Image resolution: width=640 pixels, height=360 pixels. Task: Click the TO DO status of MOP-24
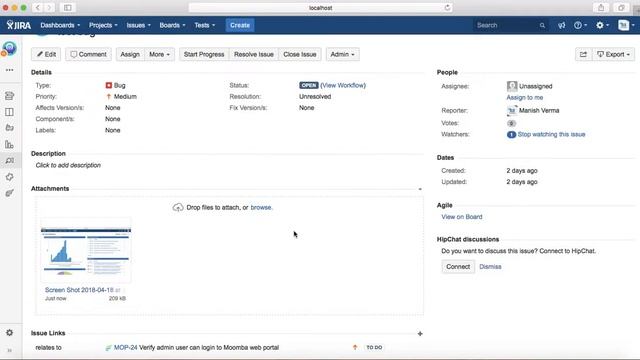click(x=374, y=347)
